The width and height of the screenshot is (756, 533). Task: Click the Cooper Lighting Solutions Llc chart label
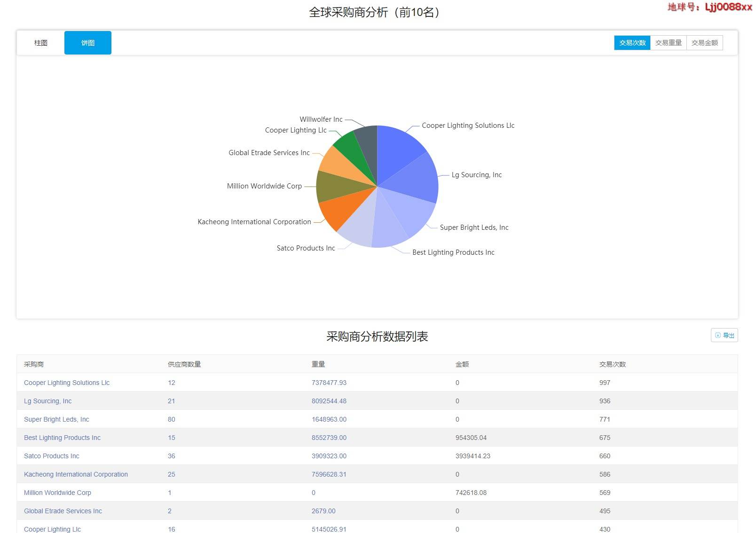coord(468,125)
